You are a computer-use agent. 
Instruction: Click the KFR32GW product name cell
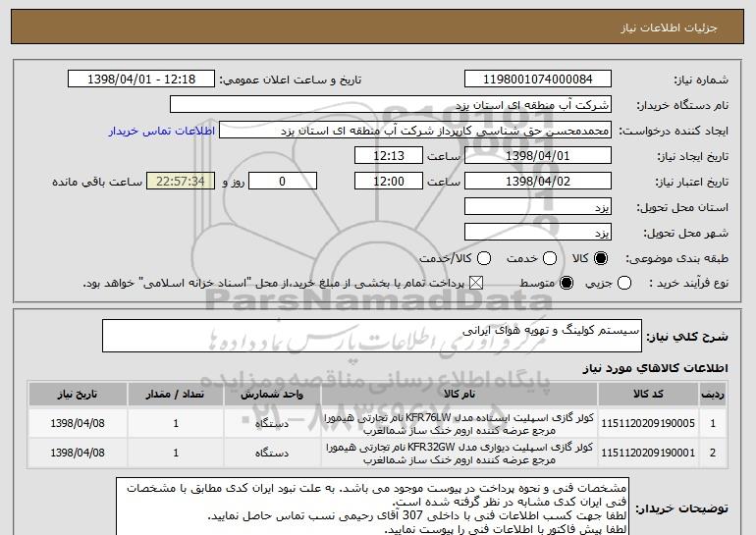coord(459,454)
